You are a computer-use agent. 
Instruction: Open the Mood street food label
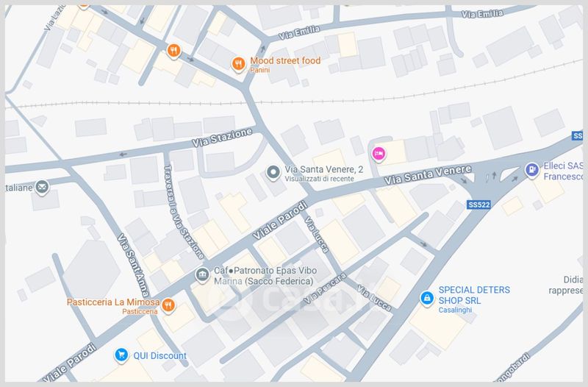click(x=285, y=61)
